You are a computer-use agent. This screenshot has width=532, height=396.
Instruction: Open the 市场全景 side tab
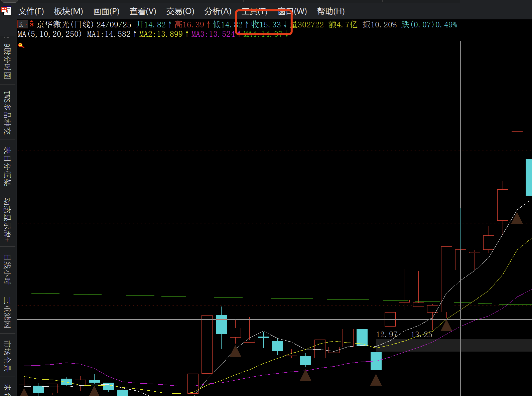[x=7, y=356]
